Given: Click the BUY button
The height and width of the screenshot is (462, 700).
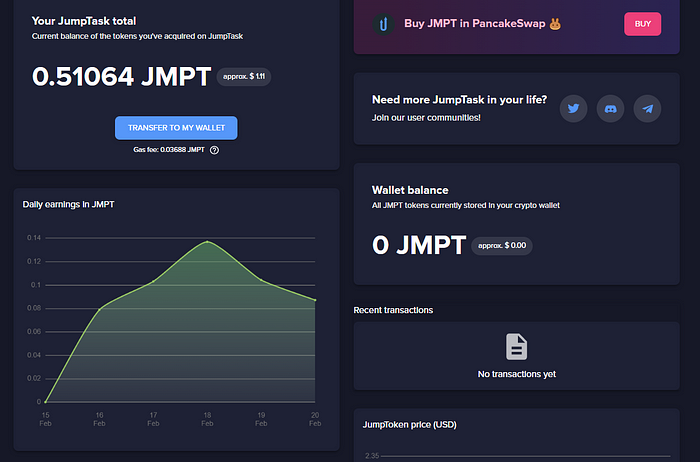Looking at the screenshot, I should pyautogui.click(x=642, y=24).
